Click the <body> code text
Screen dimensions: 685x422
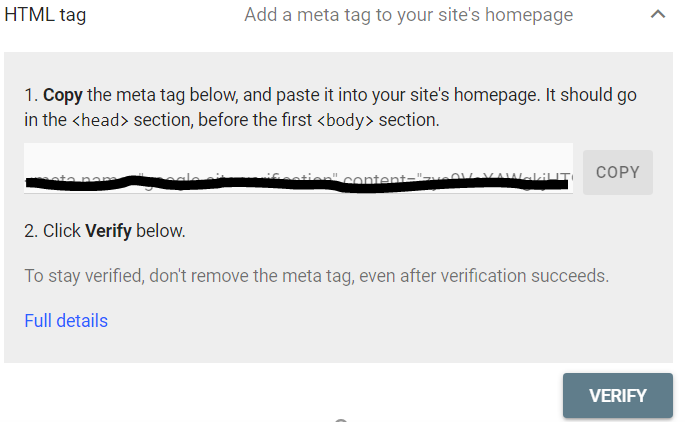347,121
